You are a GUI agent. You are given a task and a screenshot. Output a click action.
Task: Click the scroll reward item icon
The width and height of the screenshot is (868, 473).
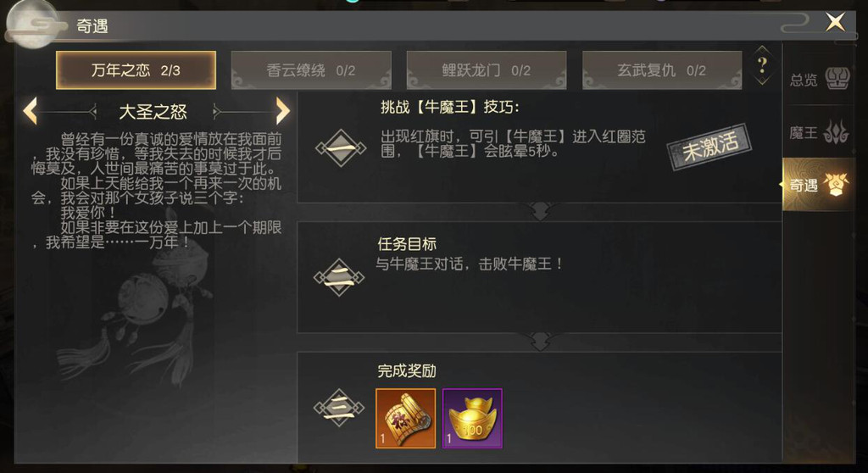(406, 418)
